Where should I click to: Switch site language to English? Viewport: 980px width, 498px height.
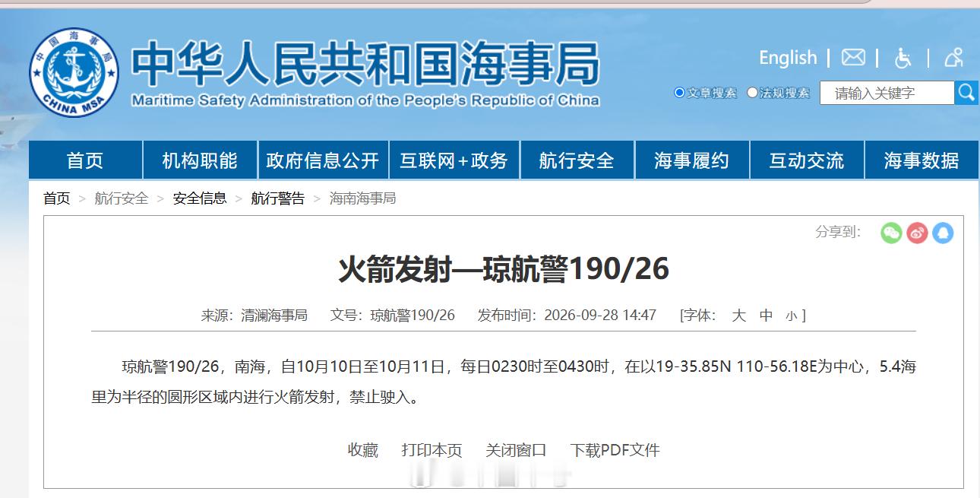[788, 58]
